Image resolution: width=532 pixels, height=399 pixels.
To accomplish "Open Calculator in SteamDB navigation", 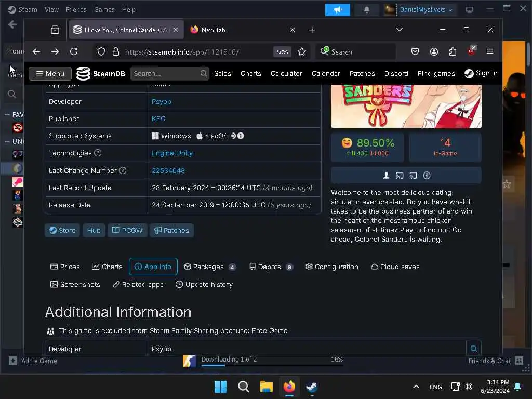I will [x=286, y=74].
